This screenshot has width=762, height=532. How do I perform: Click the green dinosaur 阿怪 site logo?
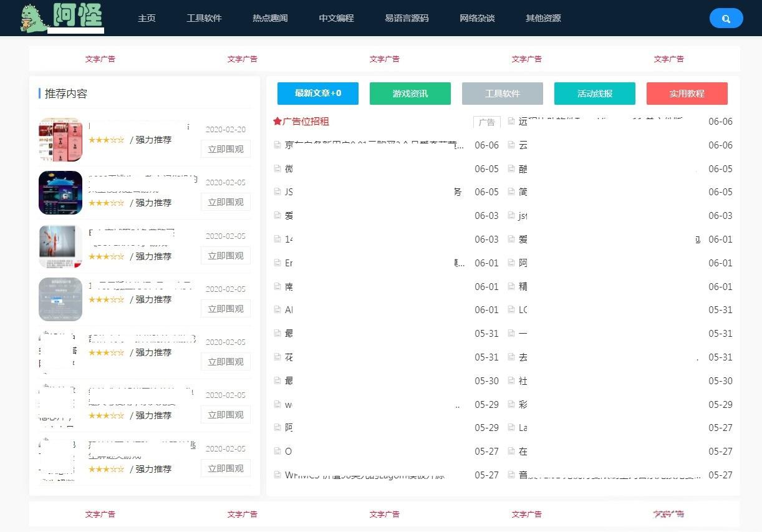click(x=61, y=17)
